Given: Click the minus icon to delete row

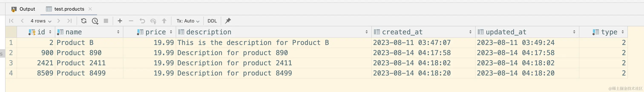Looking at the screenshot, I should click(x=131, y=21).
